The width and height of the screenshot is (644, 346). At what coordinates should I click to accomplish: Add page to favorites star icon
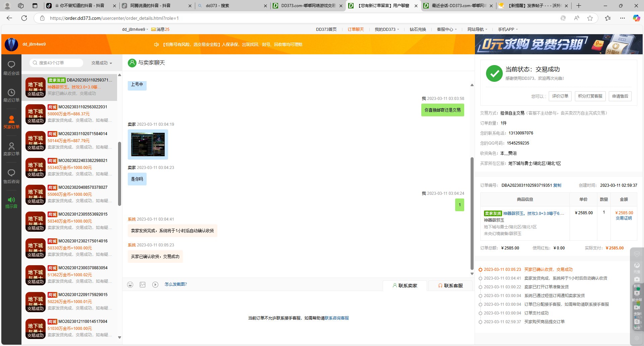(x=590, y=18)
